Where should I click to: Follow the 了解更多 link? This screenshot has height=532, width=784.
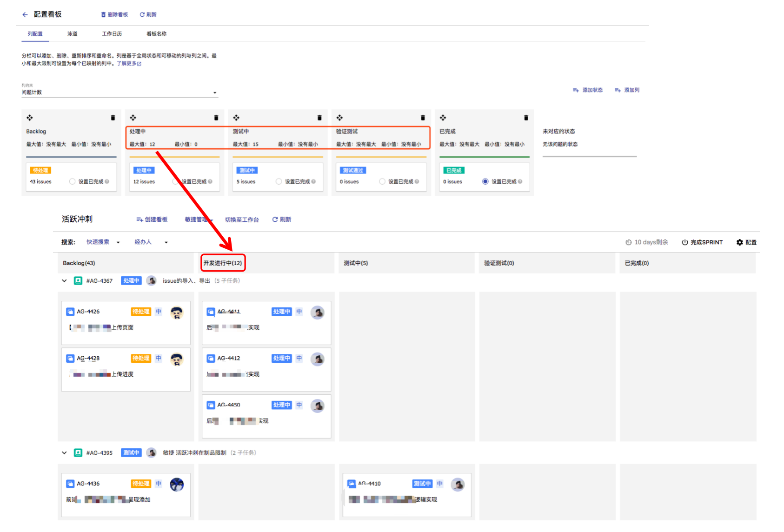(x=129, y=63)
